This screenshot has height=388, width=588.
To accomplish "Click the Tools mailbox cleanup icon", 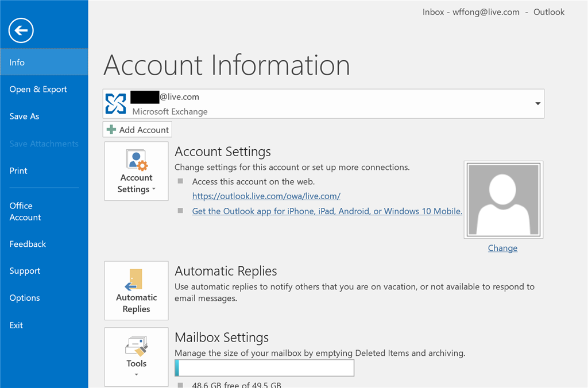I will coord(137,347).
